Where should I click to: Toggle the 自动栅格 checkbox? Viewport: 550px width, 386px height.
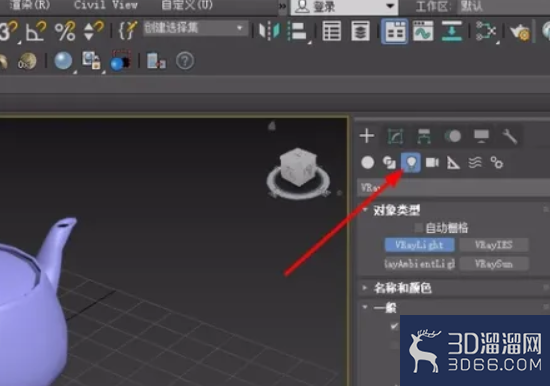pos(419,228)
